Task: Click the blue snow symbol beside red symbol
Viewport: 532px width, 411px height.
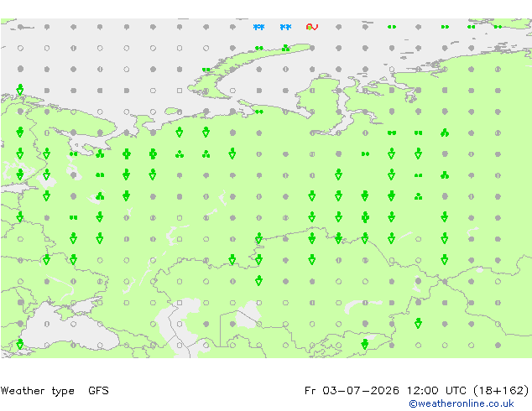Action: coord(285,27)
